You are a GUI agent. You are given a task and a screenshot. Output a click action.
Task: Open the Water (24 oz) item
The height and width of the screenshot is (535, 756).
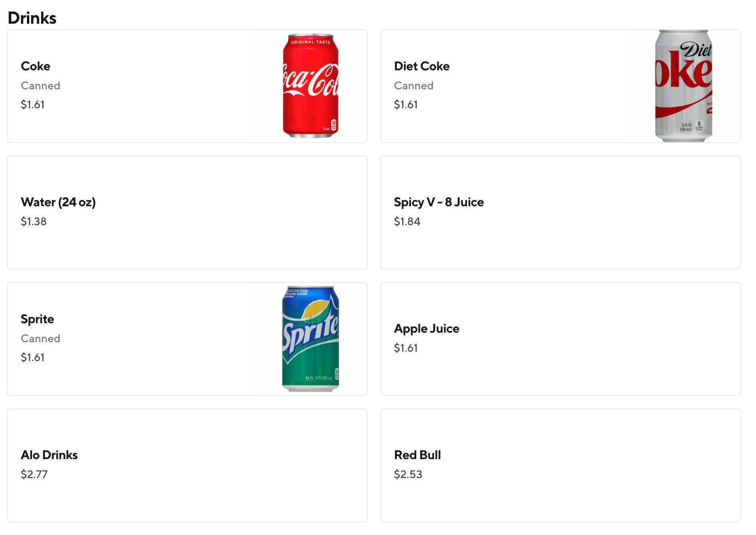pyautogui.click(x=58, y=202)
